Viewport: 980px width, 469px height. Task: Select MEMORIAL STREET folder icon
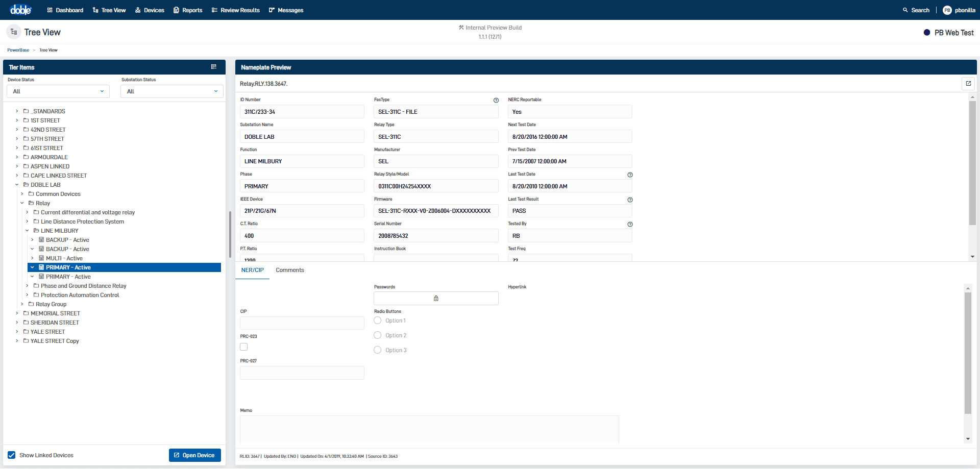coord(26,313)
